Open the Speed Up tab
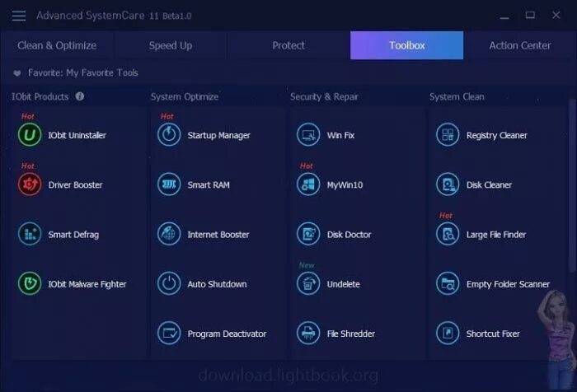This screenshot has width=577, height=392. pyautogui.click(x=171, y=45)
